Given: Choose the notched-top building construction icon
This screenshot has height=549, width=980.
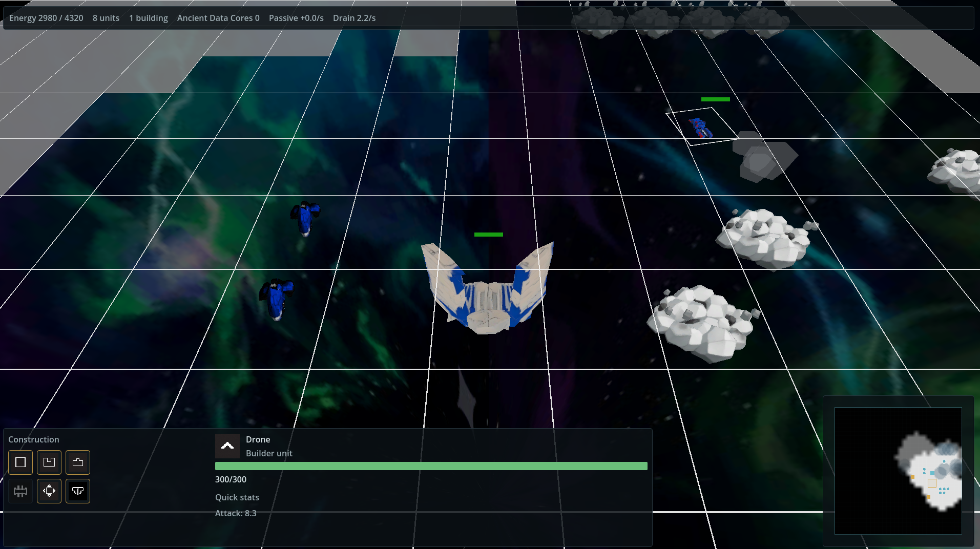Looking at the screenshot, I should pyautogui.click(x=49, y=462).
